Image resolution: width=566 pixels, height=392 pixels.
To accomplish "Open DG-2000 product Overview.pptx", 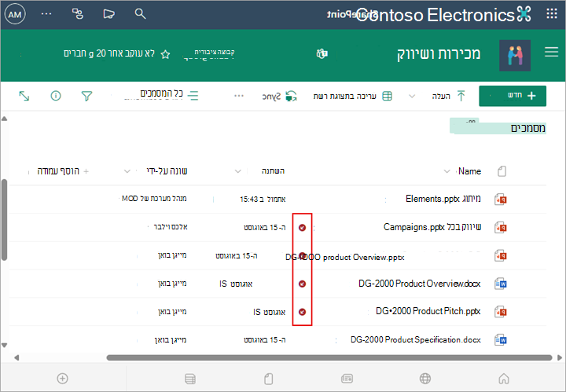I will coord(345,257).
